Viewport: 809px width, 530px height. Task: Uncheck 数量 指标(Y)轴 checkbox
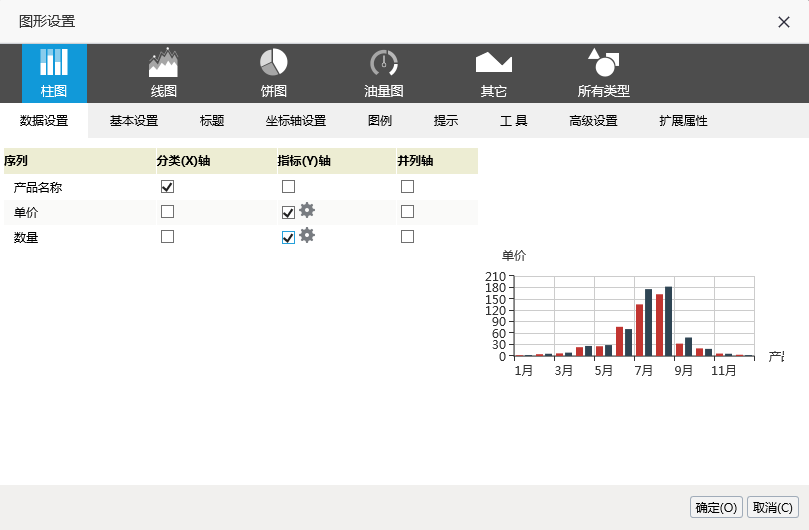(x=288, y=237)
